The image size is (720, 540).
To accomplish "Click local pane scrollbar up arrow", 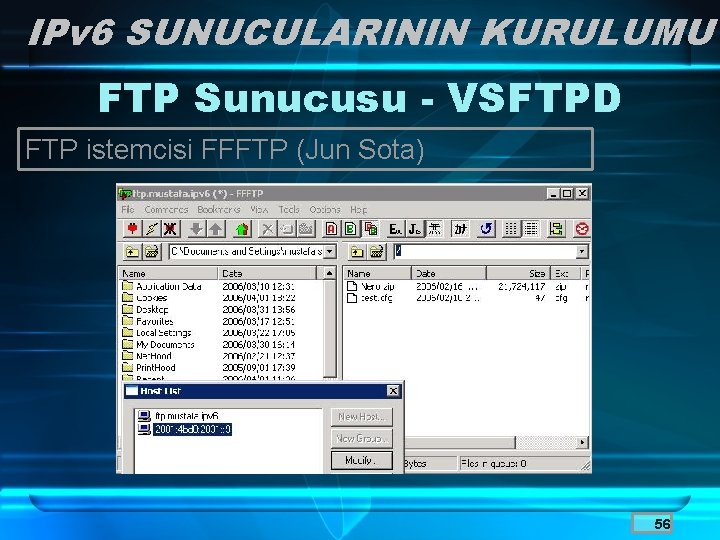I will tap(330, 274).
